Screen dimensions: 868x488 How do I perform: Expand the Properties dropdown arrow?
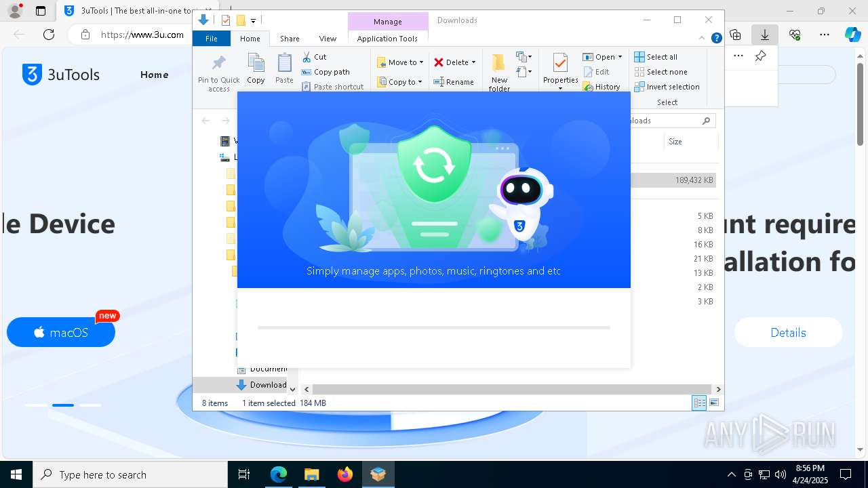(x=560, y=88)
